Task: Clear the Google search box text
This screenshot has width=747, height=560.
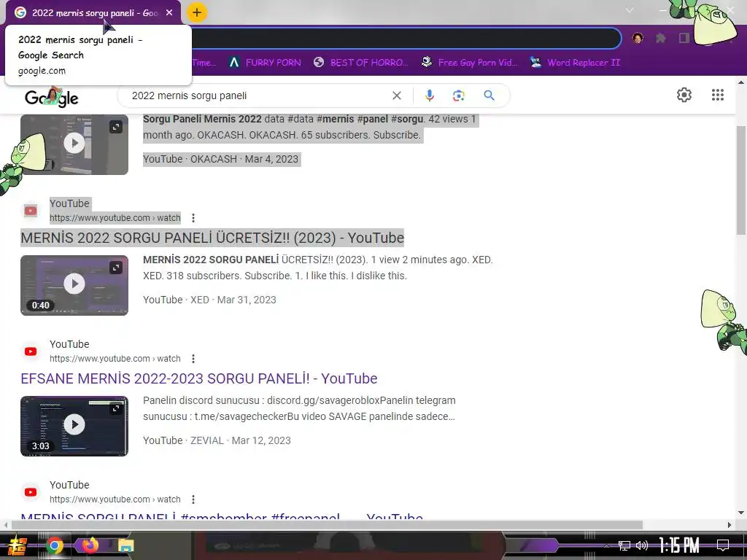Action: coord(396,96)
